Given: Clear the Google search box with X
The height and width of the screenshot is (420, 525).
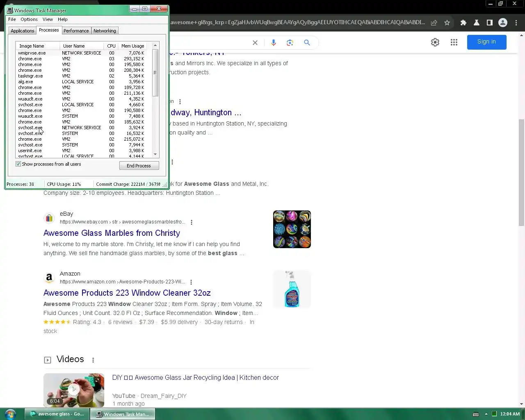Looking at the screenshot, I should 255,43.
